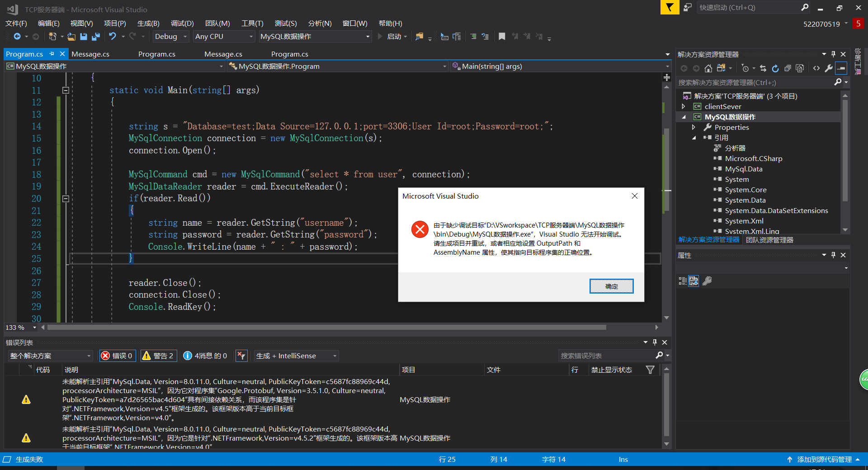Switch to the first Message.cs tab

tap(90, 54)
